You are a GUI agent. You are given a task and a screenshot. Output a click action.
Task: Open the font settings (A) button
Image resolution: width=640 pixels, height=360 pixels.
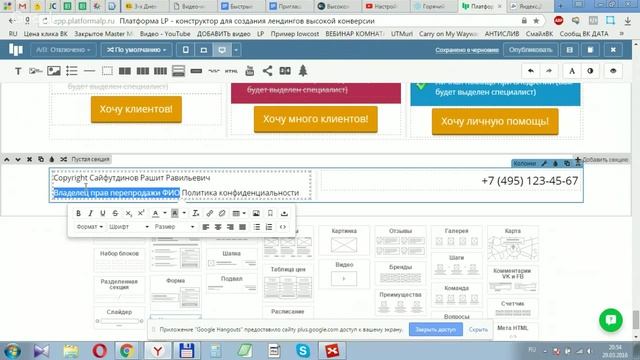(x=572, y=71)
